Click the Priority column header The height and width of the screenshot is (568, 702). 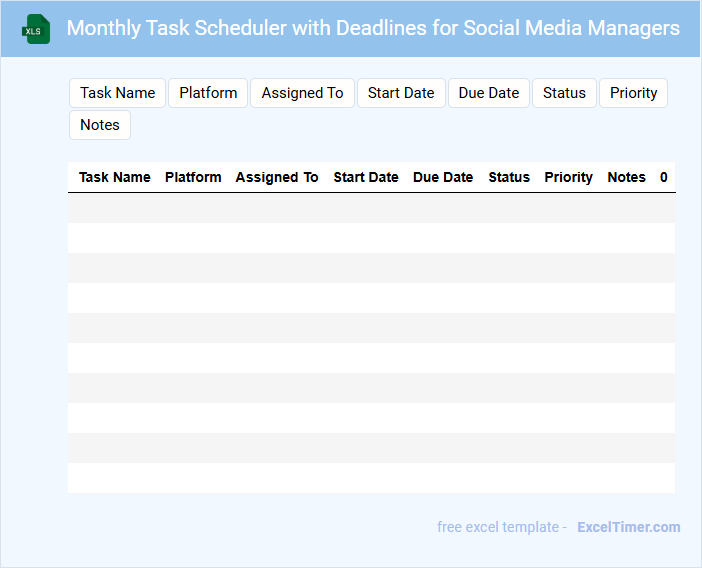(568, 177)
